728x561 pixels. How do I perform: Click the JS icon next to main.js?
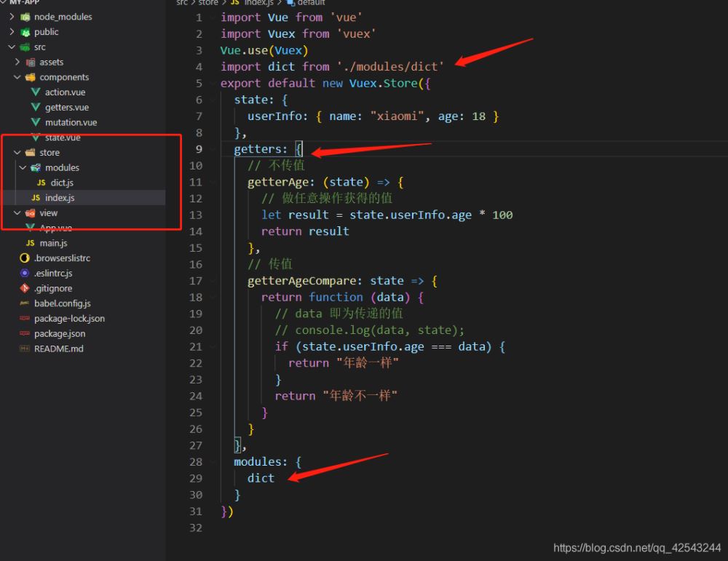(30, 243)
